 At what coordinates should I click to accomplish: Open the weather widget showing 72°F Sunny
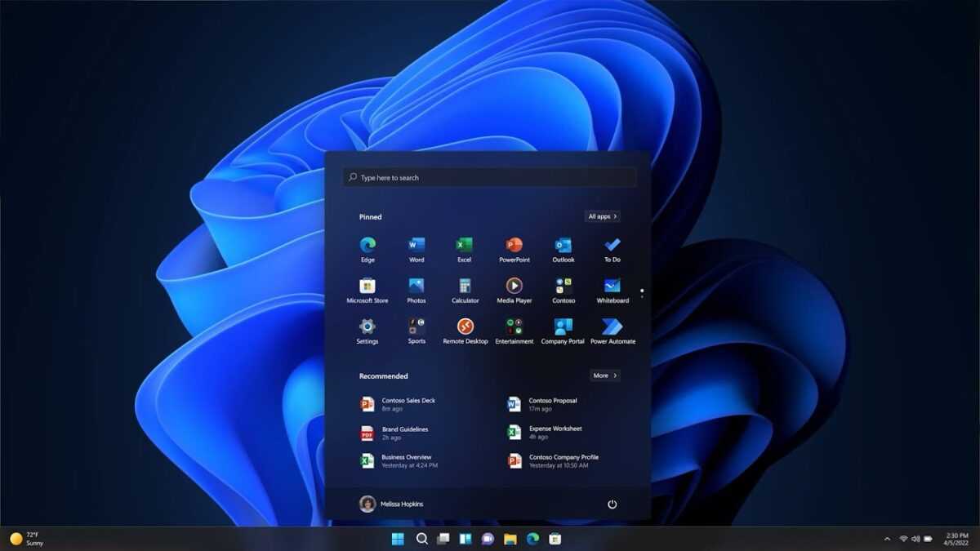point(24,539)
